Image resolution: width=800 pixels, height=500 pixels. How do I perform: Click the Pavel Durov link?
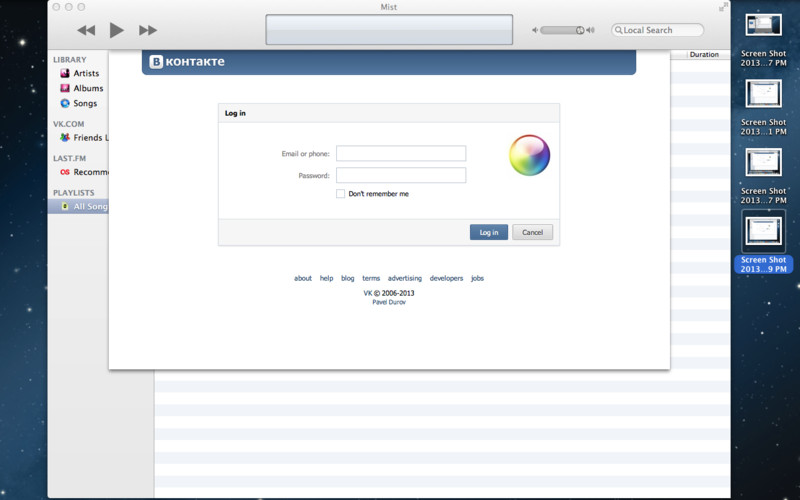point(389,302)
